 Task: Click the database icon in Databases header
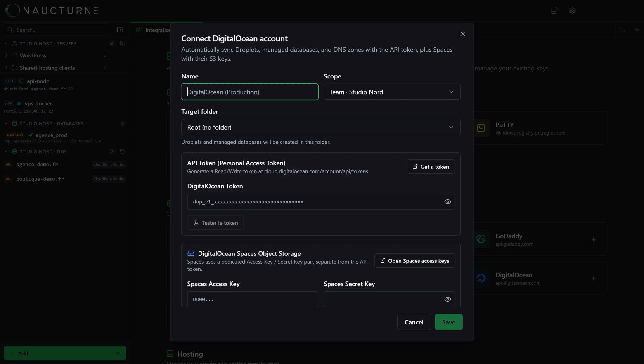(x=14, y=123)
